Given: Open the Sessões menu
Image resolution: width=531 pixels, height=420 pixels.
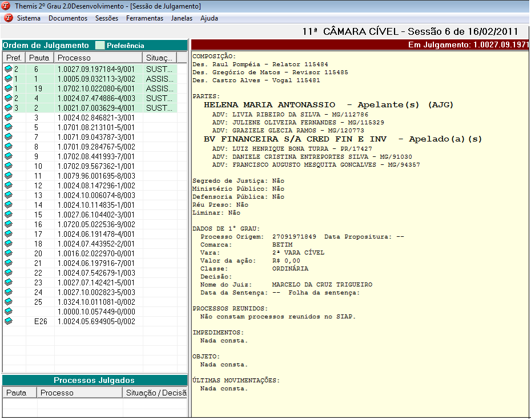Looking at the screenshot, I should coord(107,18).
